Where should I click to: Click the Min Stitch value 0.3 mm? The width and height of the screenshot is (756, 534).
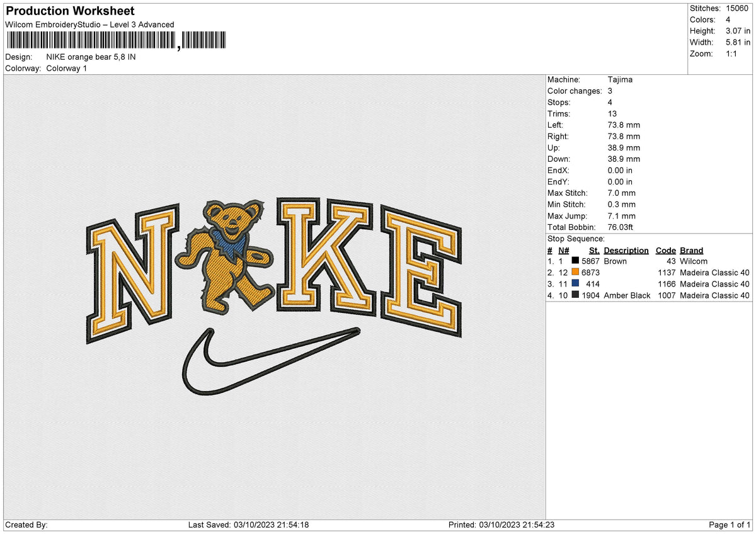(x=622, y=205)
